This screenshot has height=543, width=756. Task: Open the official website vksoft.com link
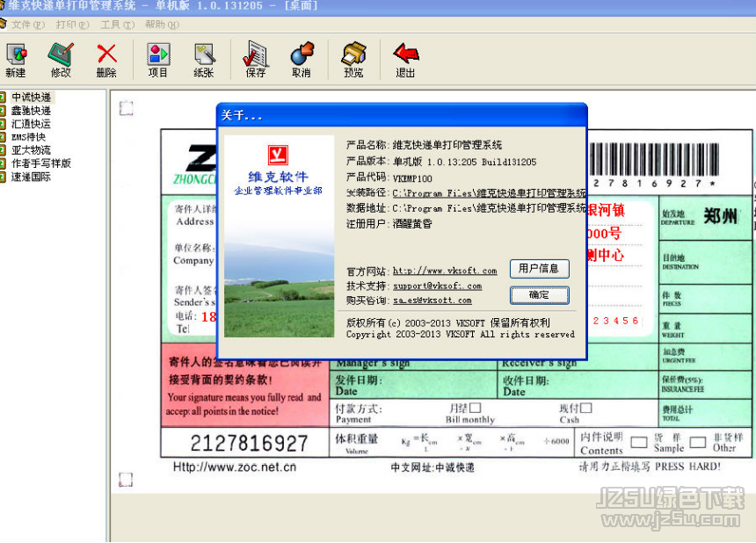(x=445, y=271)
